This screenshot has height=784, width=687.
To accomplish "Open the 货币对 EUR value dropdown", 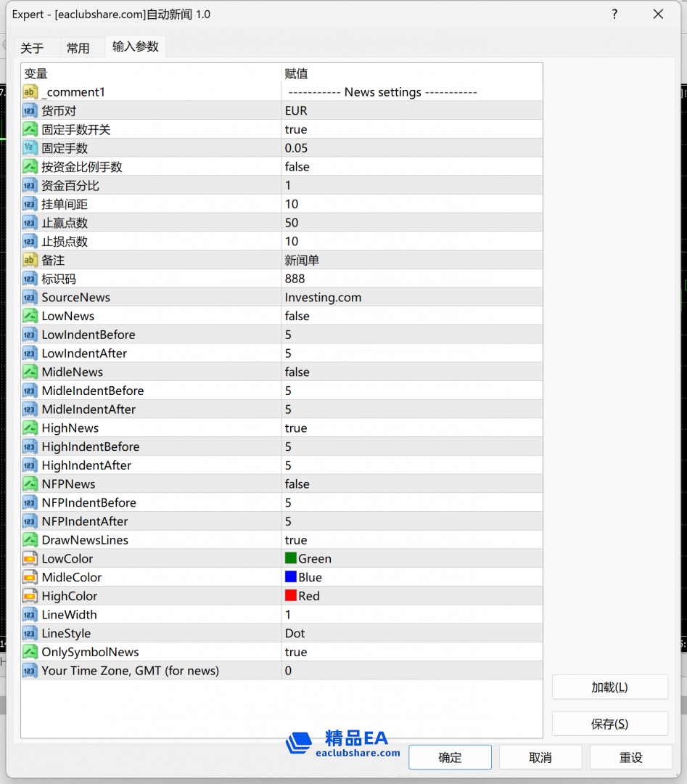I will [296, 111].
